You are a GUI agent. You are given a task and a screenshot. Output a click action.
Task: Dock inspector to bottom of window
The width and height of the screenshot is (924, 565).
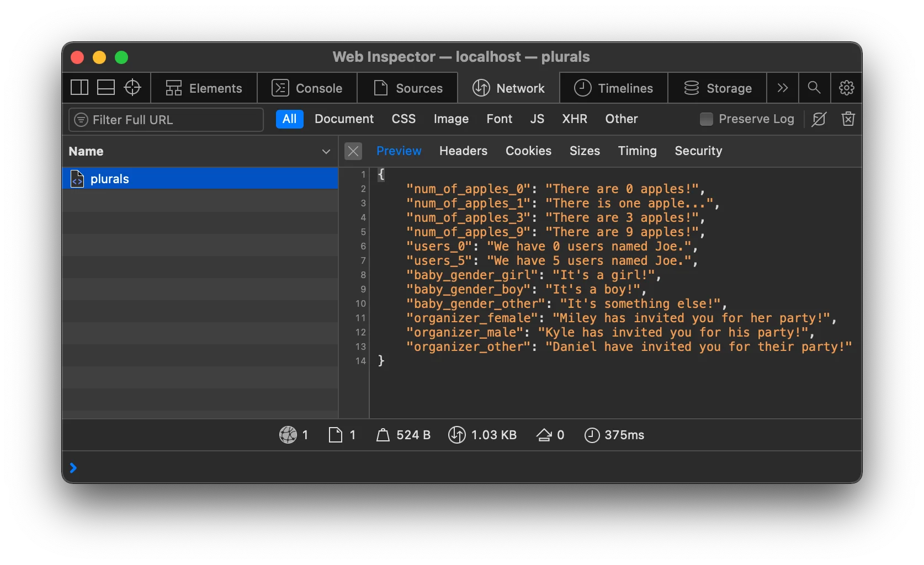pos(106,88)
